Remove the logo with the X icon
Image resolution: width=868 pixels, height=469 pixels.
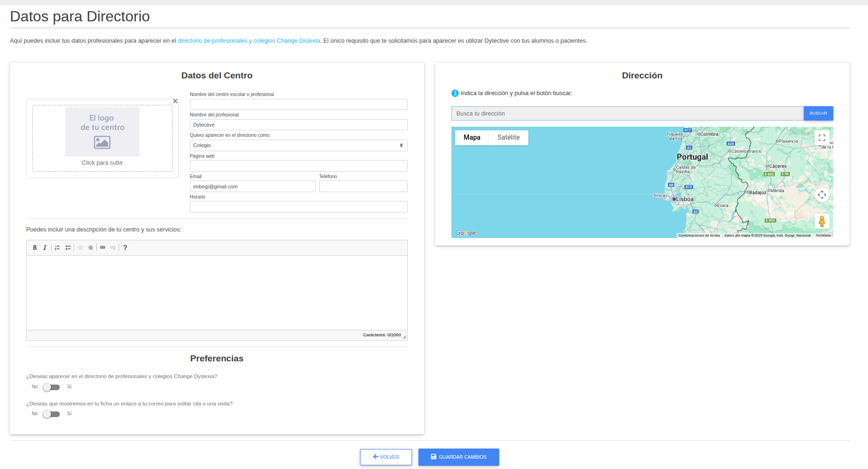[x=175, y=101]
